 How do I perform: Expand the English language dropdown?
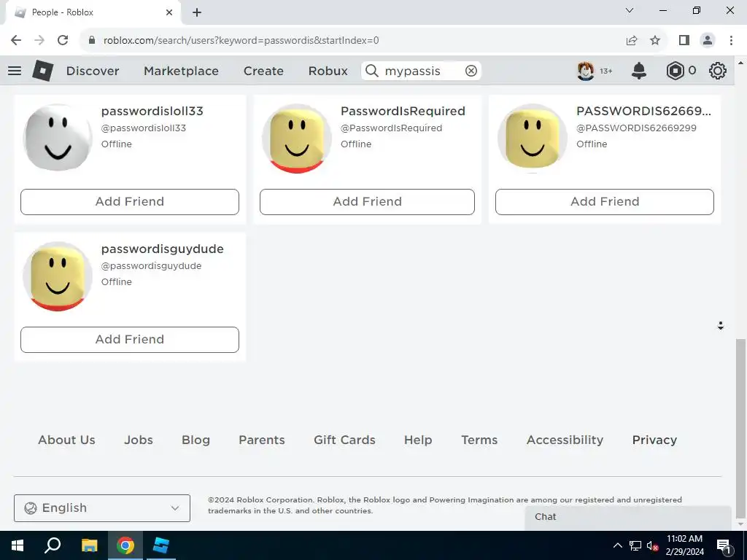coord(102,508)
